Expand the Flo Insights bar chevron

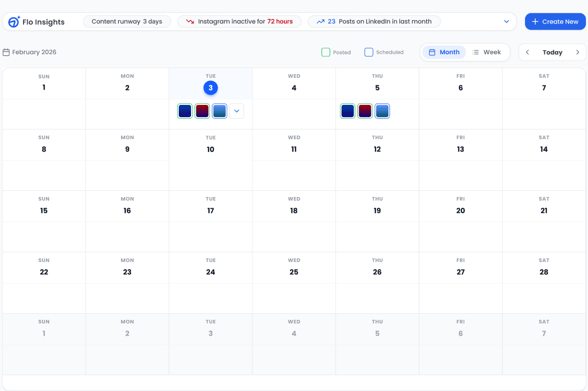(507, 21)
